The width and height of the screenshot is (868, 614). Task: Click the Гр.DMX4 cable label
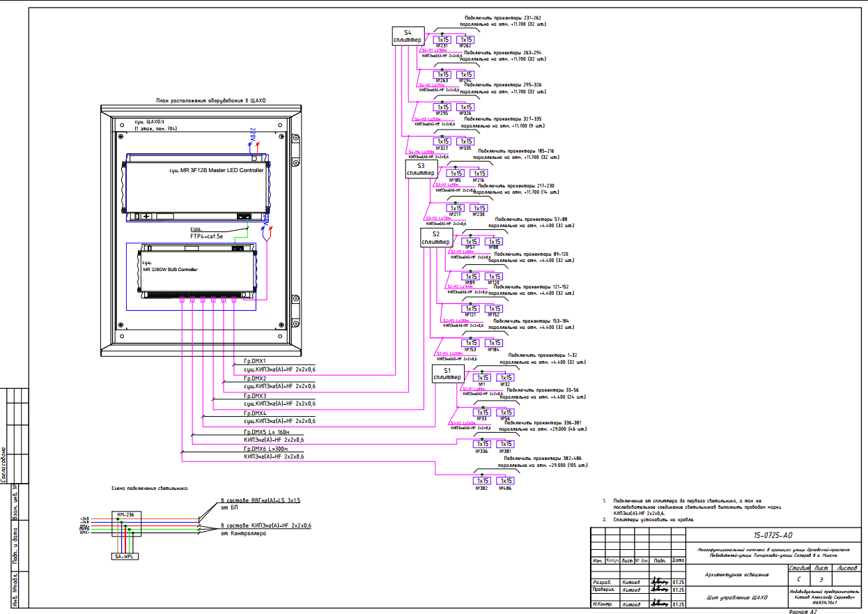click(x=255, y=414)
